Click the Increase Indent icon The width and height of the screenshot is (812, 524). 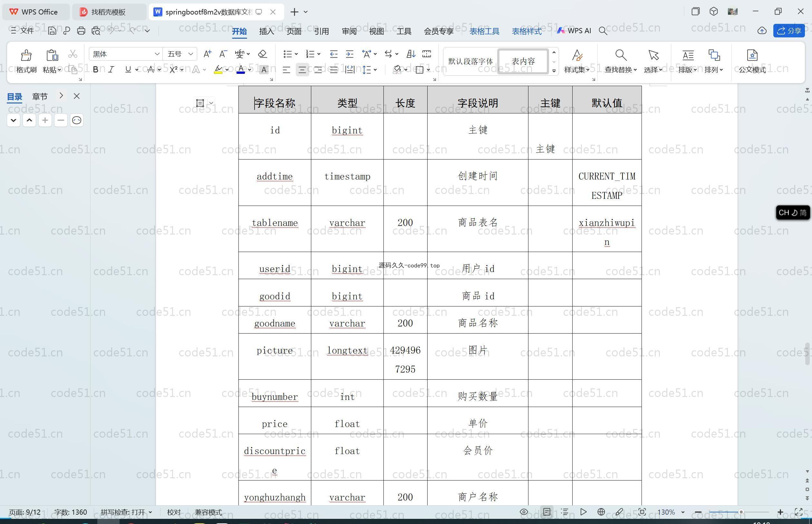[x=349, y=54]
